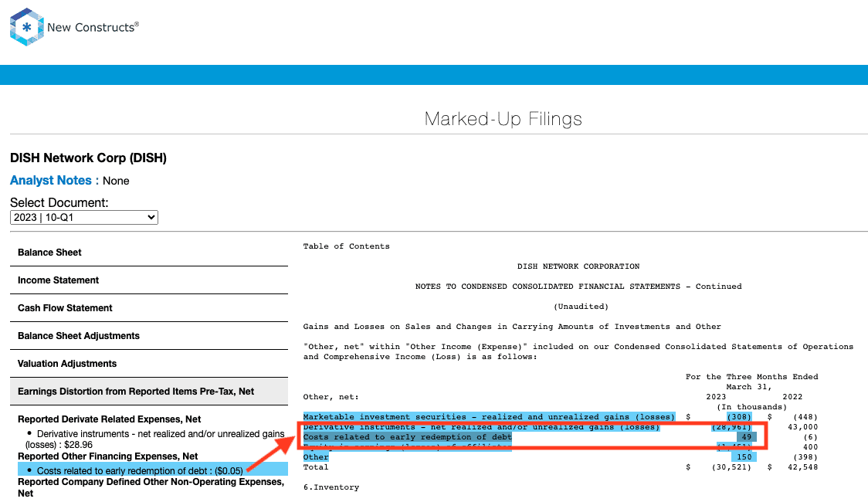Click the highlighted value 150
The height and width of the screenshot is (502, 868).
point(744,457)
